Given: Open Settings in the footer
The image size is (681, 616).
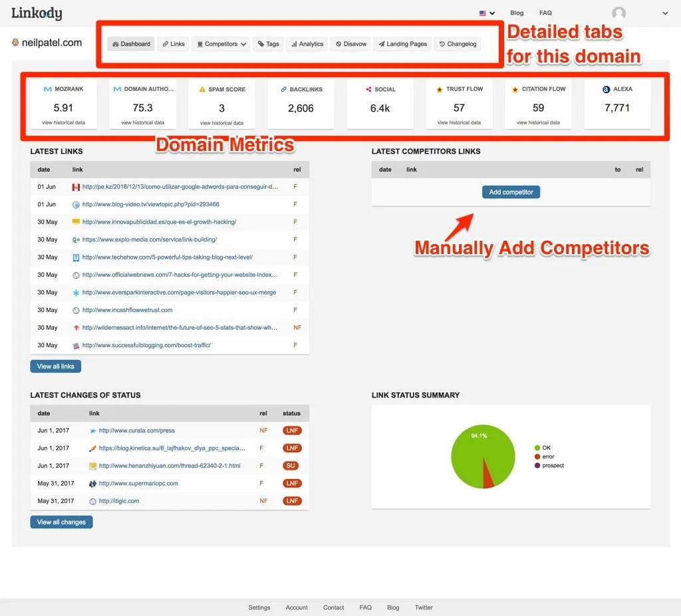Looking at the screenshot, I should pyautogui.click(x=259, y=608).
